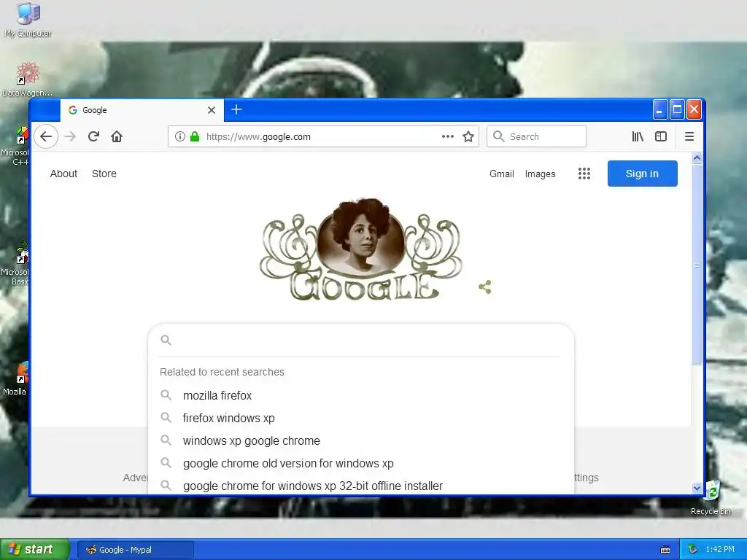Click the Google - Mypal taskbar button

tap(136, 550)
